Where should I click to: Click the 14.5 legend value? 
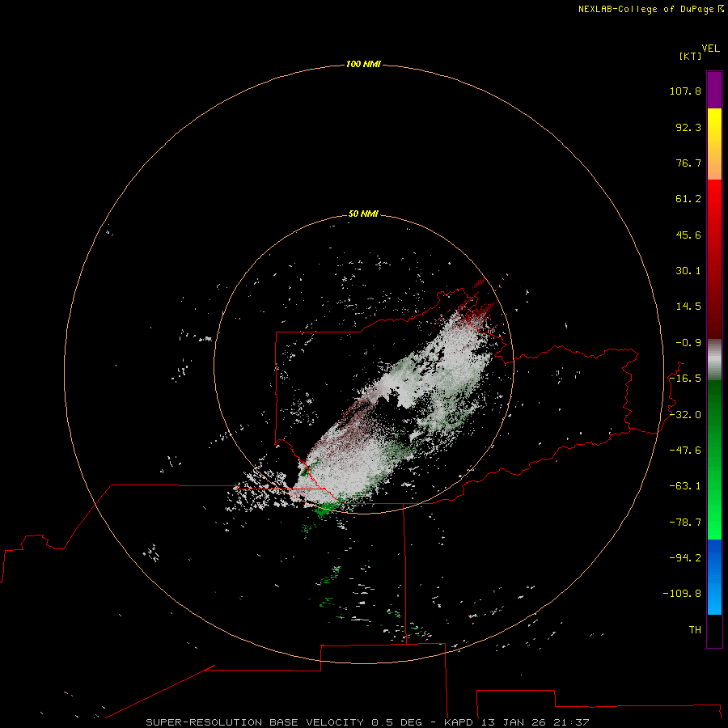pos(688,307)
